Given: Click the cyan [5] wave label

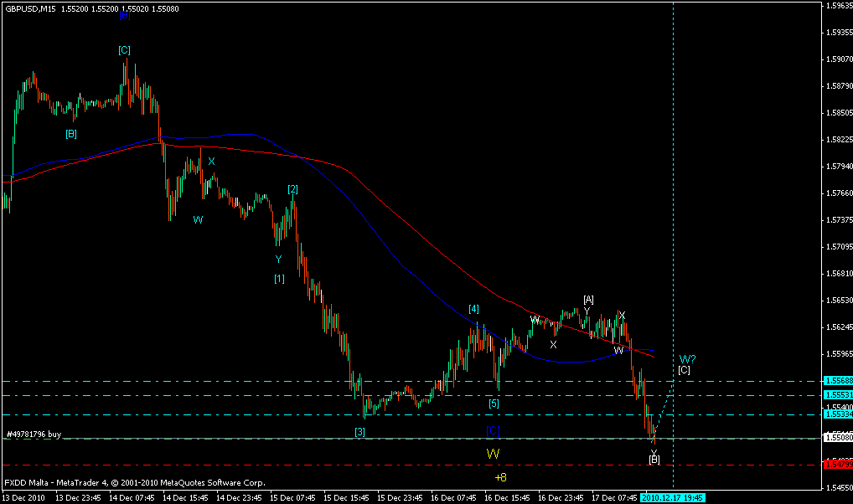Looking at the screenshot, I should point(494,404).
